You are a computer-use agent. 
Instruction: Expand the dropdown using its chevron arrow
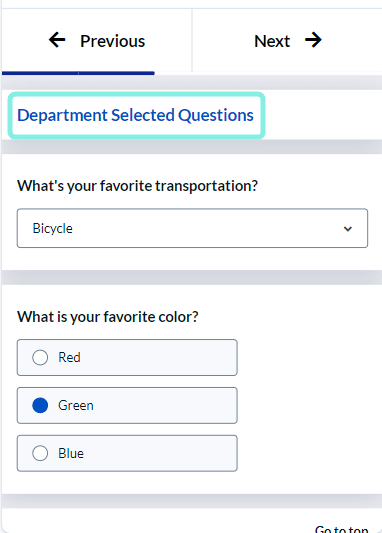tap(348, 229)
